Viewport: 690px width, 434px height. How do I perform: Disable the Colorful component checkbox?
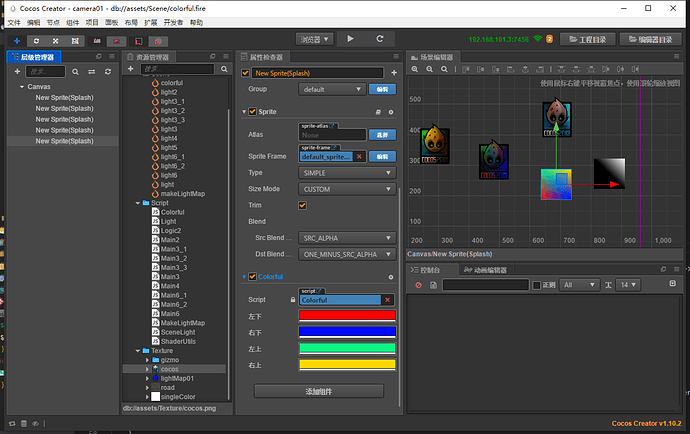pos(250,277)
